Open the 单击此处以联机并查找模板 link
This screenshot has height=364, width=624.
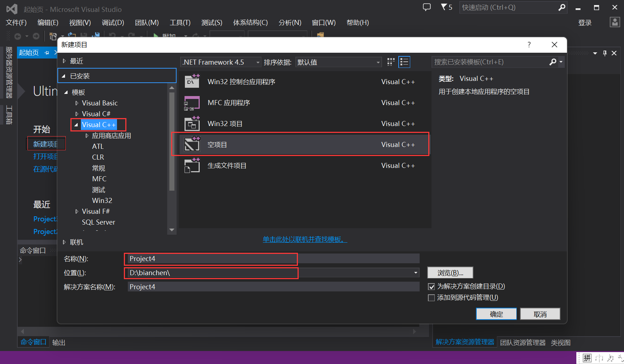pos(305,239)
